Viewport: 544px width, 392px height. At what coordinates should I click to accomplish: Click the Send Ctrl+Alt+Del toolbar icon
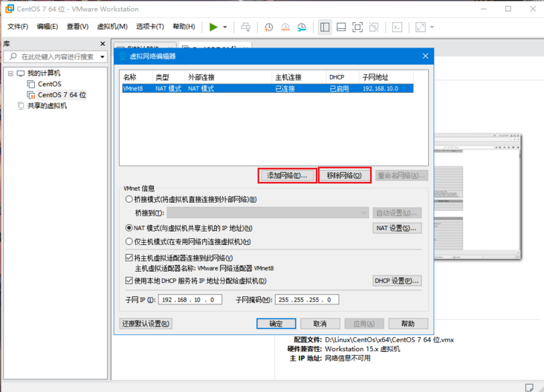click(246, 27)
